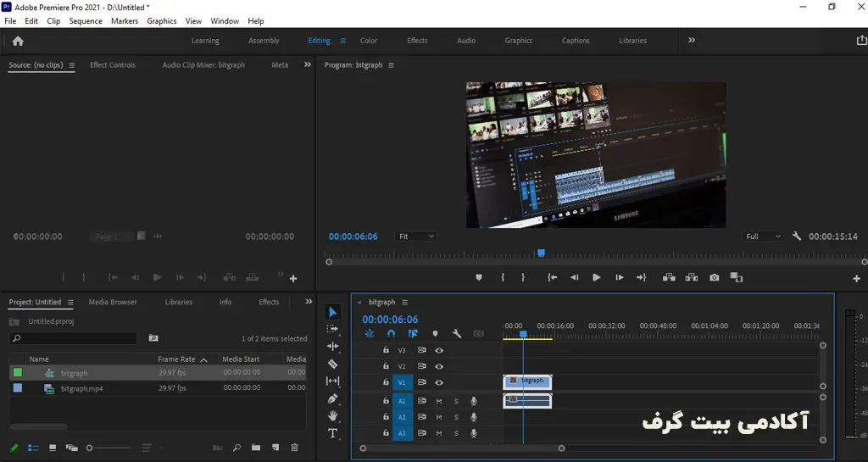Image resolution: width=868 pixels, height=462 pixels.
Task: Select the Selection tool arrow
Action: pyautogui.click(x=332, y=312)
